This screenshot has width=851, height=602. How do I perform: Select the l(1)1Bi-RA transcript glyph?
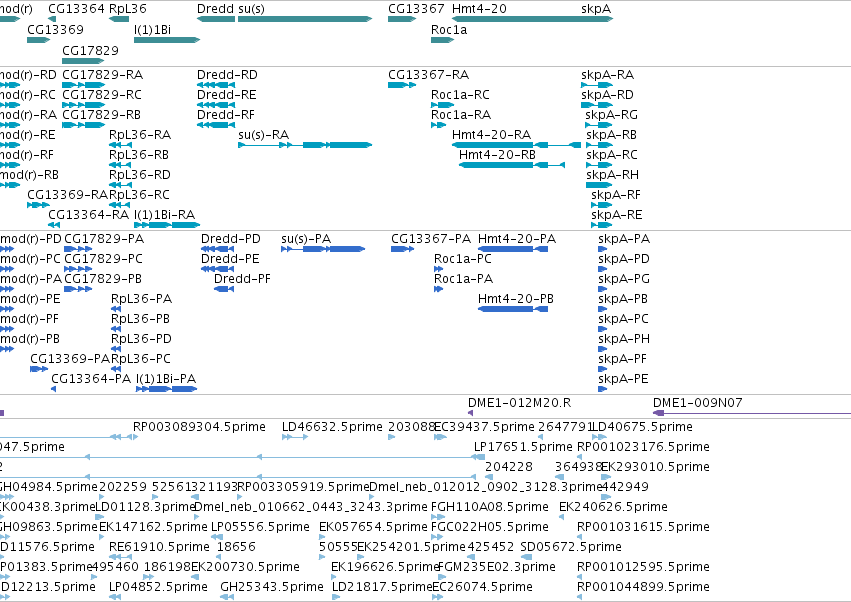tap(167, 225)
